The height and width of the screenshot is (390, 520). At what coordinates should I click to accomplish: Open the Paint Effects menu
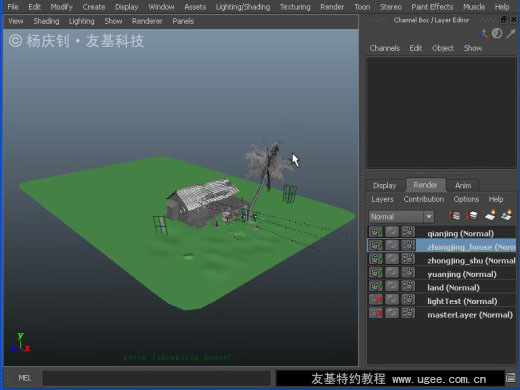pos(432,7)
